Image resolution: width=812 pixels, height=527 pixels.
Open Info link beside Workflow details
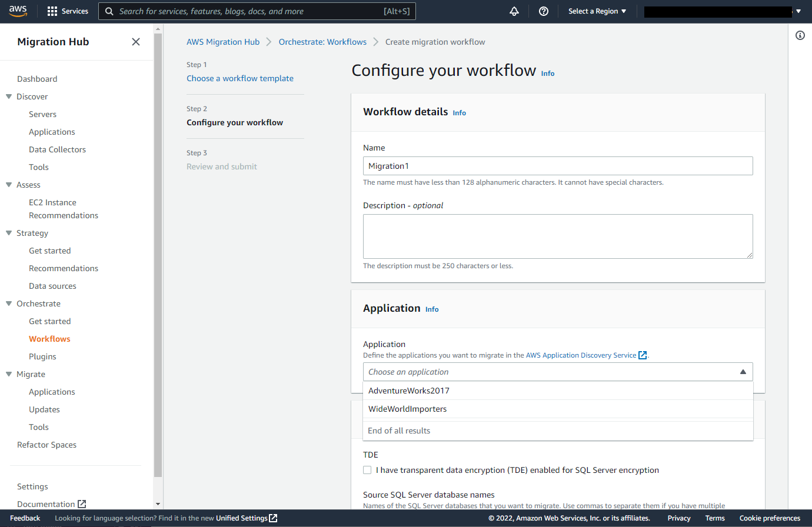460,113
